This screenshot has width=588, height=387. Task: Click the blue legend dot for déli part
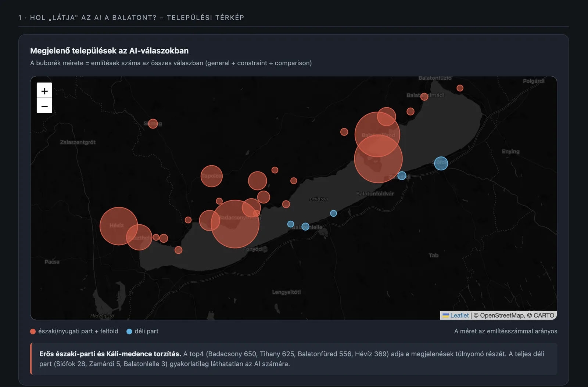(129, 332)
